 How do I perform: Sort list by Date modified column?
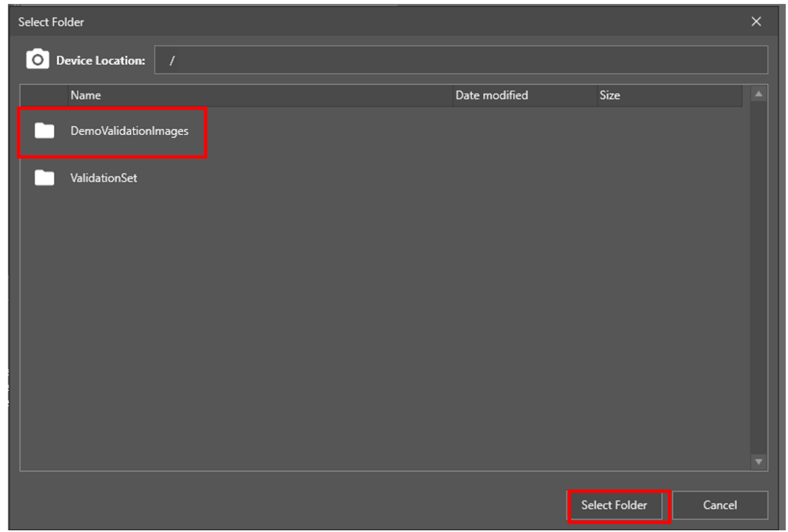tap(491, 95)
